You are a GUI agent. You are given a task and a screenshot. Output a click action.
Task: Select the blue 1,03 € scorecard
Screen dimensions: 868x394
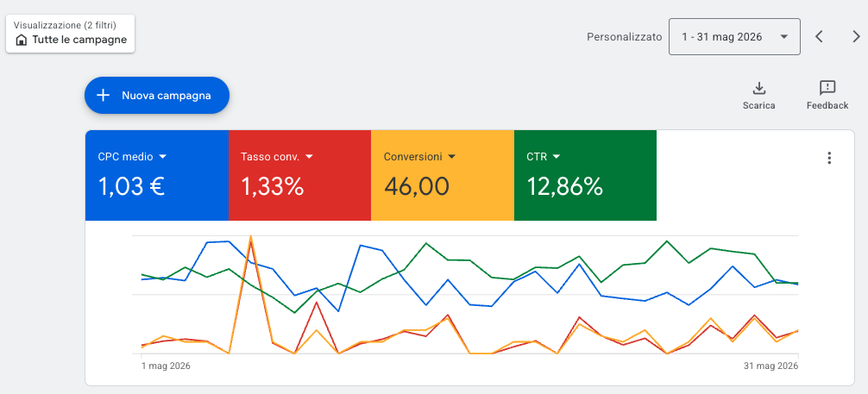157,175
